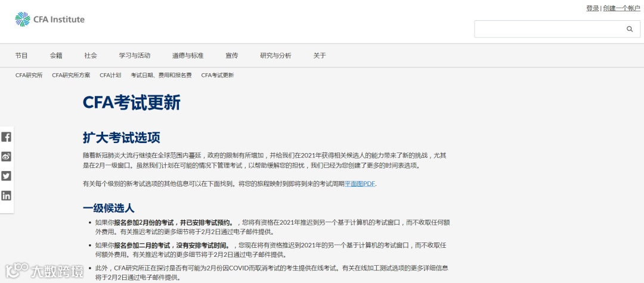Image resolution: width=644 pixels, height=283 pixels.
Task: Click bold text 报名参加2月份的考试，并已安排考试预约
Action: tap(174, 223)
